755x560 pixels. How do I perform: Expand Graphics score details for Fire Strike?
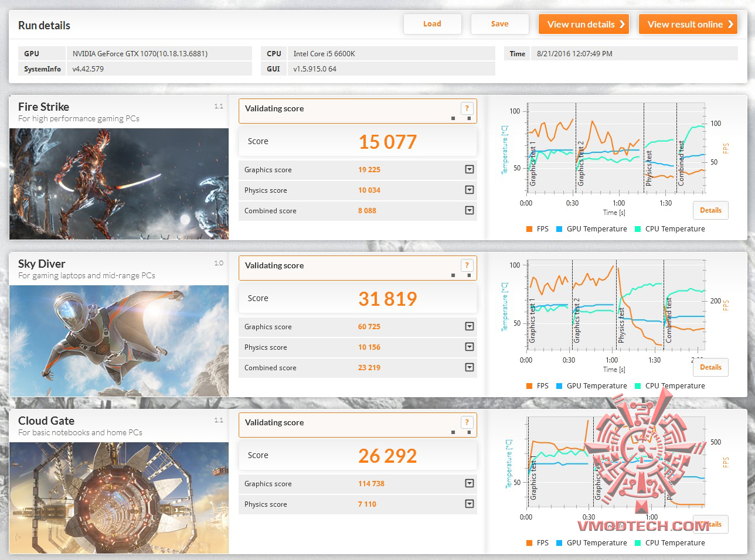[x=469, y=169]
